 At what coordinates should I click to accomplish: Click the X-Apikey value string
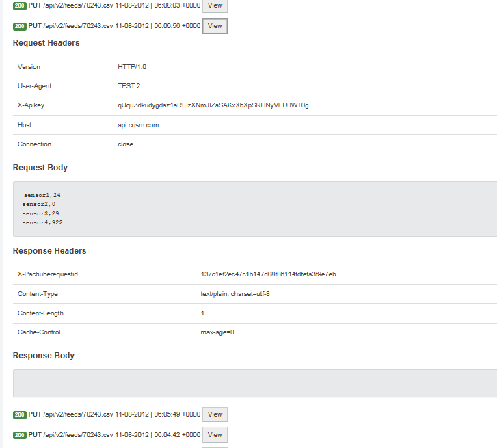213,105
